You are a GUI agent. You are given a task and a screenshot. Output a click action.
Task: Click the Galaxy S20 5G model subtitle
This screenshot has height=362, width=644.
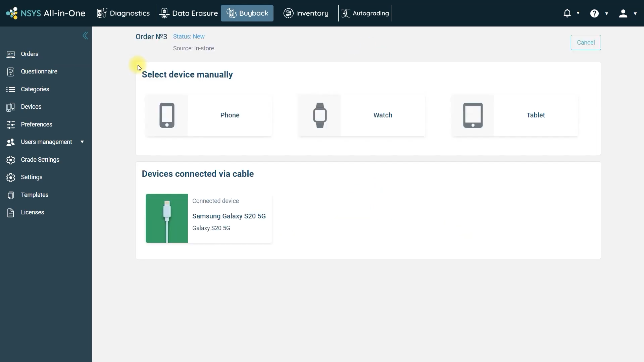pos(211,228)
